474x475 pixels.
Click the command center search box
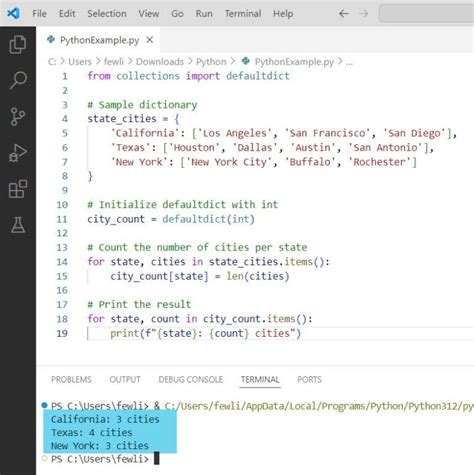(x=427, y=14)
